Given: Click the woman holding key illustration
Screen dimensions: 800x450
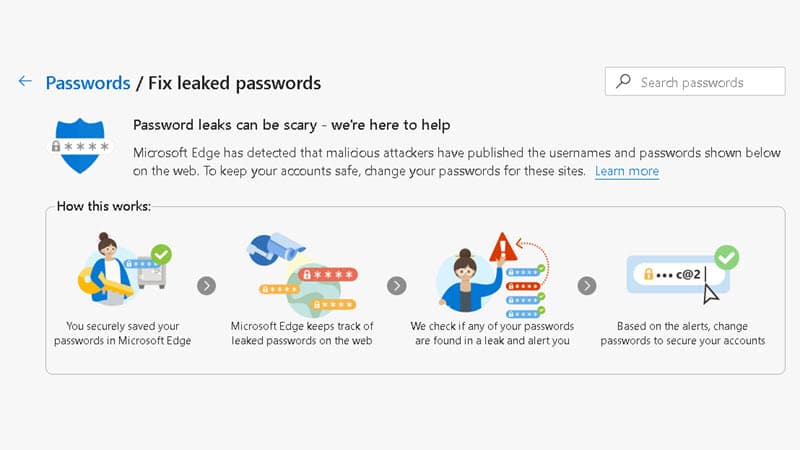Looking at the screenshot, I should coord(108,269).
